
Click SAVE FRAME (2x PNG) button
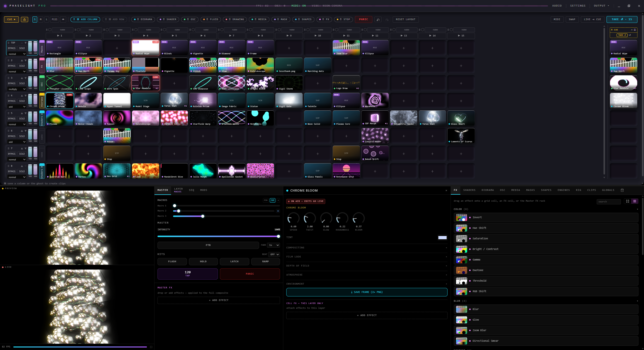[x=367, y=292]
